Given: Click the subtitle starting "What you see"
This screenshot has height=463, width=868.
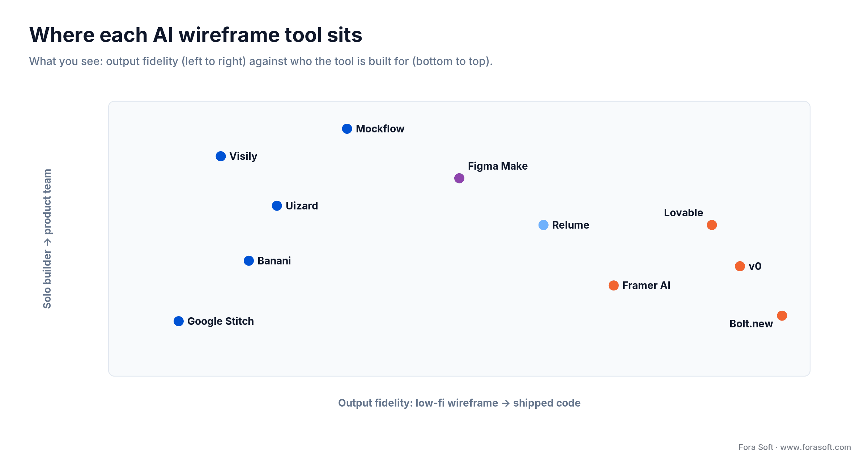Looking at the screenshot, I should pyautogui.click(x=261, y=61).
